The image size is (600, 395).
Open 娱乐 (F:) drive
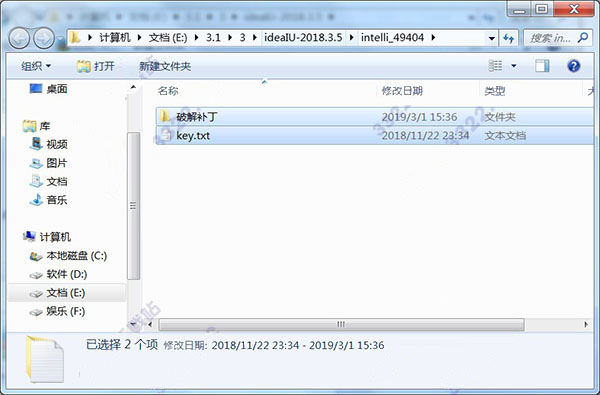pyautogui.click(x=65, y=311)
